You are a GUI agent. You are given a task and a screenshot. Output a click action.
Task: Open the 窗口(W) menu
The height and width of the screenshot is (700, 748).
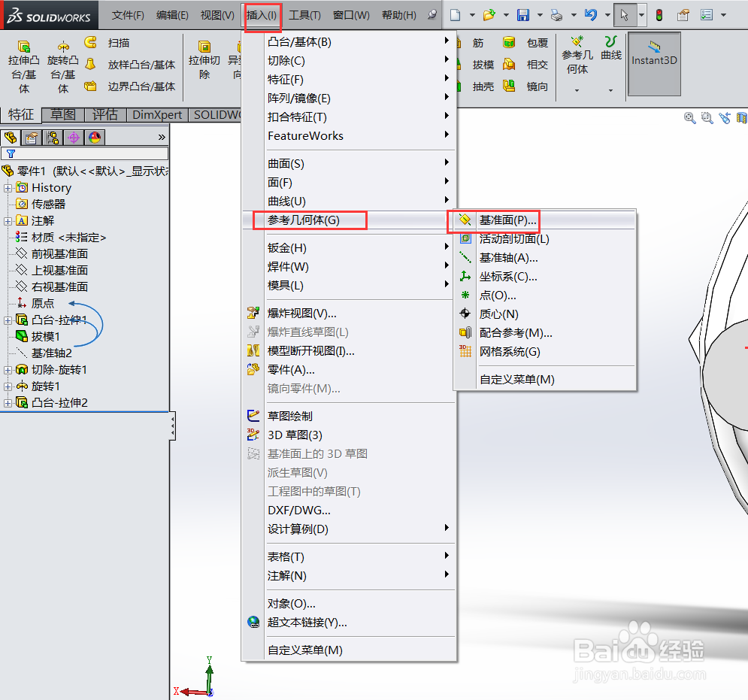[x=351, y=15]
